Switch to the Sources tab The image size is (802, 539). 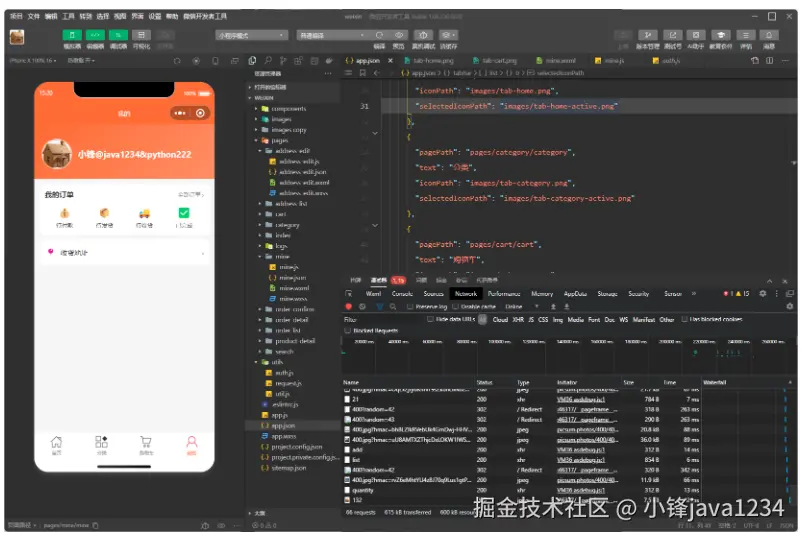pyautogui.click(x=433, y=294)
